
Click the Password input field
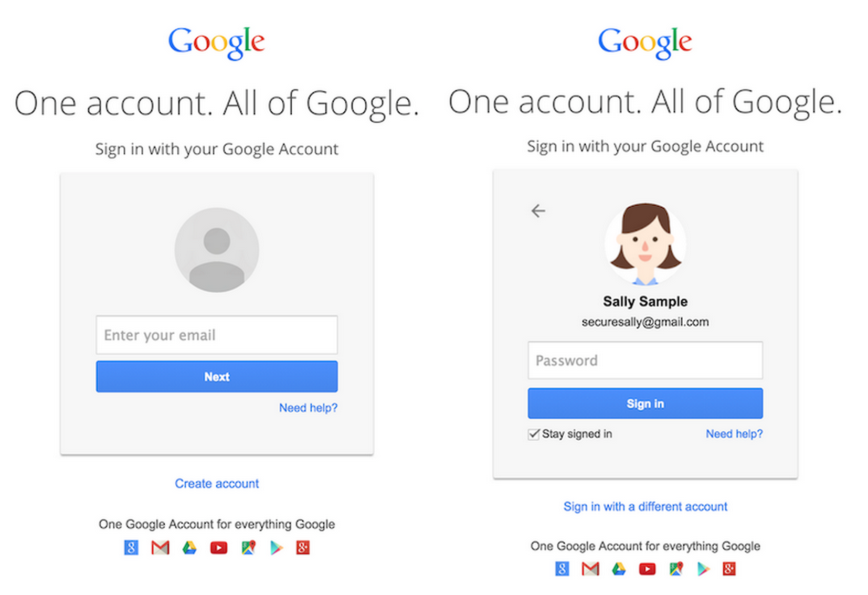(645, 360)
